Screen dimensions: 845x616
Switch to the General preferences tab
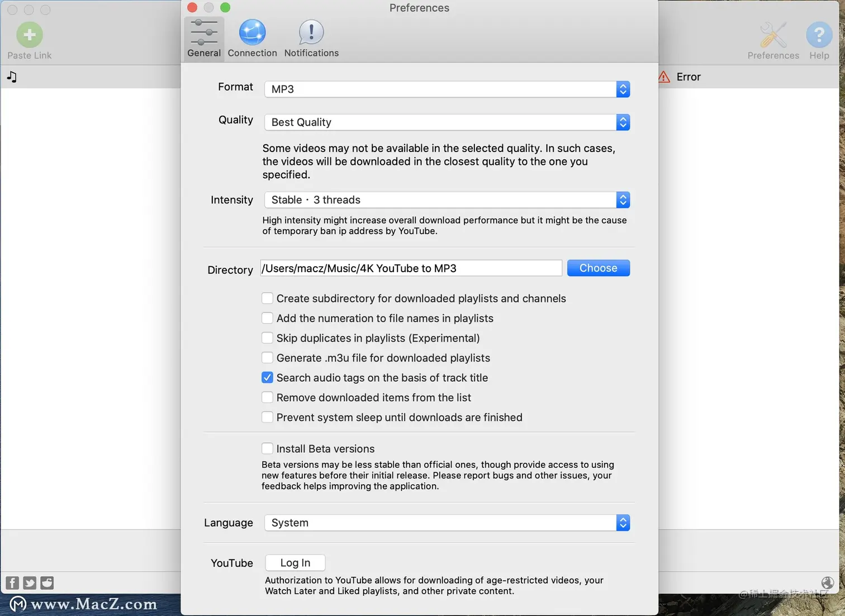204,39
